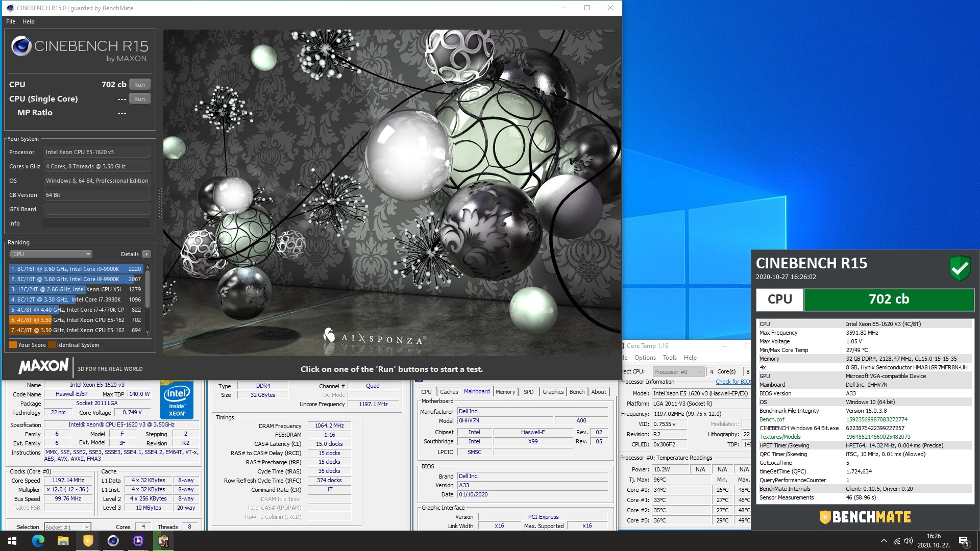The height and width of the screenshot is (551, 980).
Task: Switch to BenchMate shield taskbar icon
Action: click(x=88, y=541)
